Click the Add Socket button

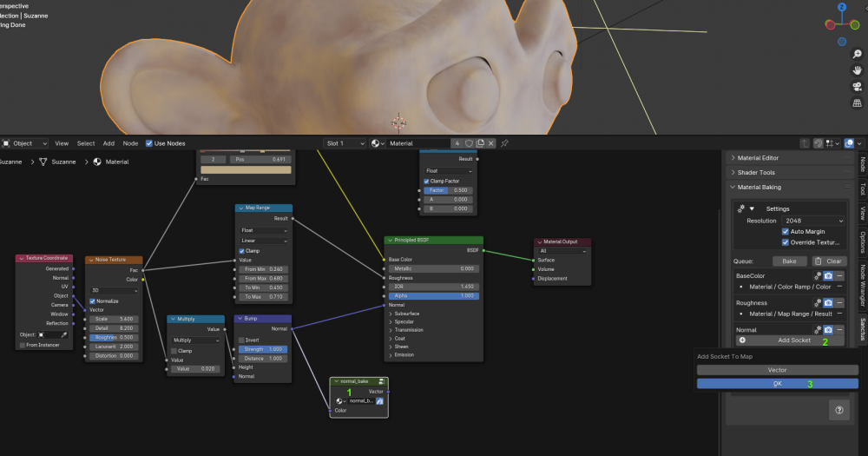[790, 340]
